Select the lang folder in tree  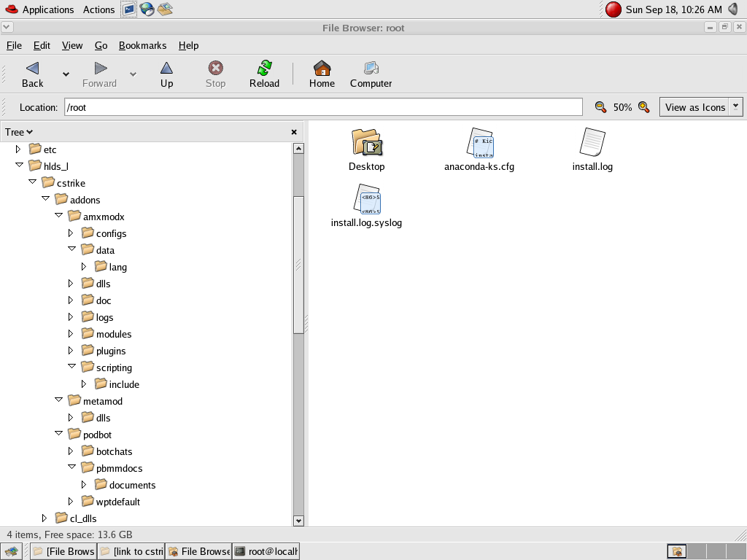pos(111,267)
